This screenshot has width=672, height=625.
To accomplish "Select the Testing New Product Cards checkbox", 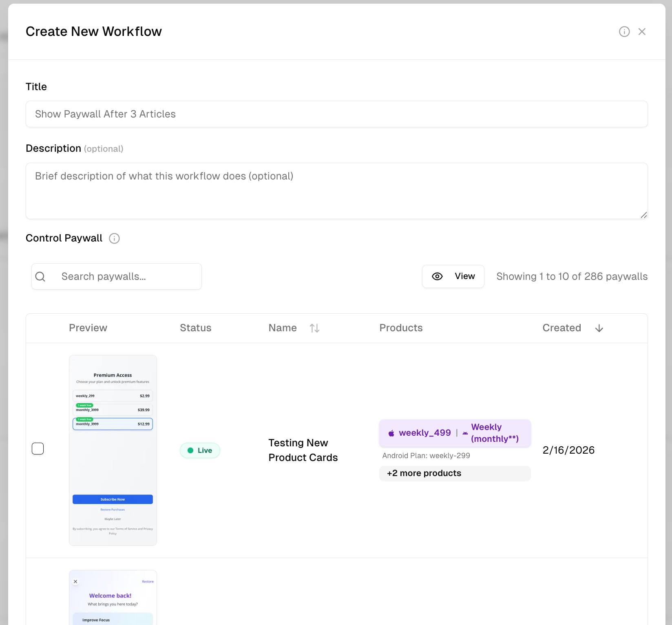I will [38, 449].
